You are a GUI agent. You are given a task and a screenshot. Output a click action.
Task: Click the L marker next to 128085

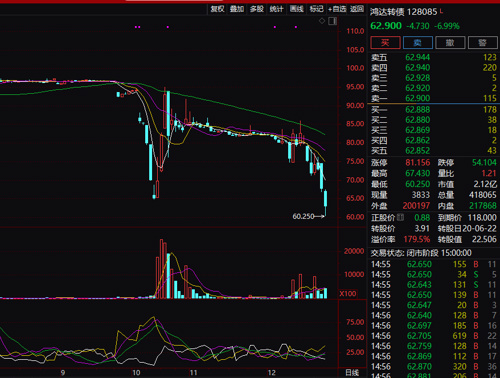(441, 11)
